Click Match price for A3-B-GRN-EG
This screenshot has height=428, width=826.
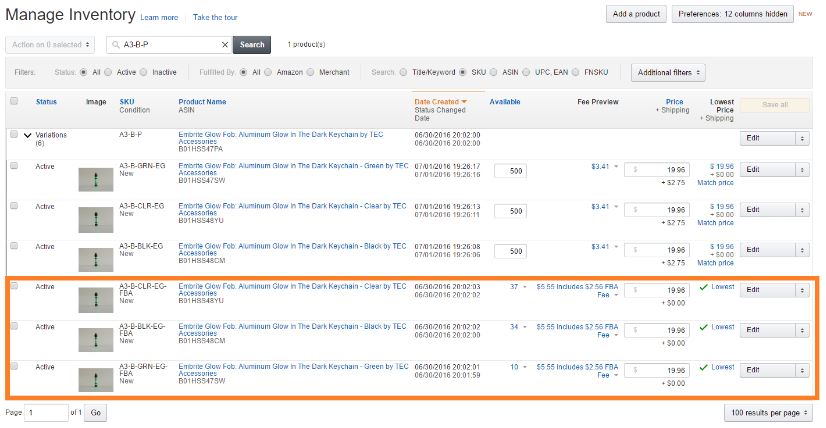click(715, 183)
